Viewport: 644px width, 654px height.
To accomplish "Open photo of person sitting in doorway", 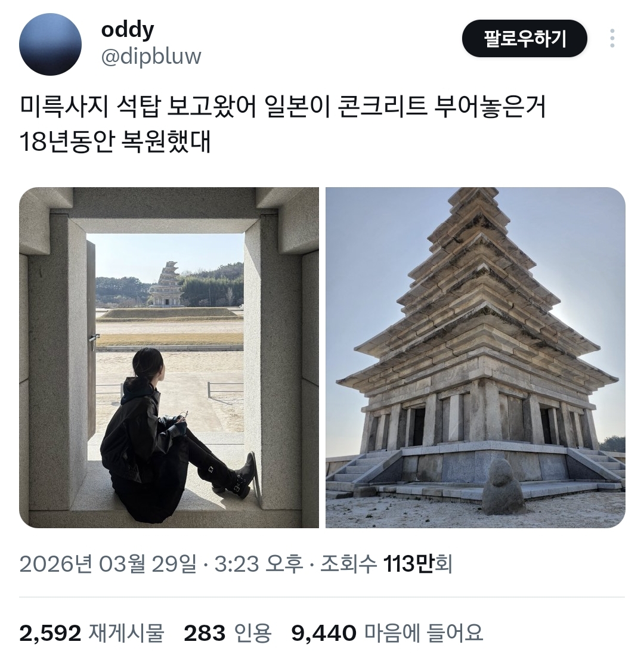I will tap(169, 358).
